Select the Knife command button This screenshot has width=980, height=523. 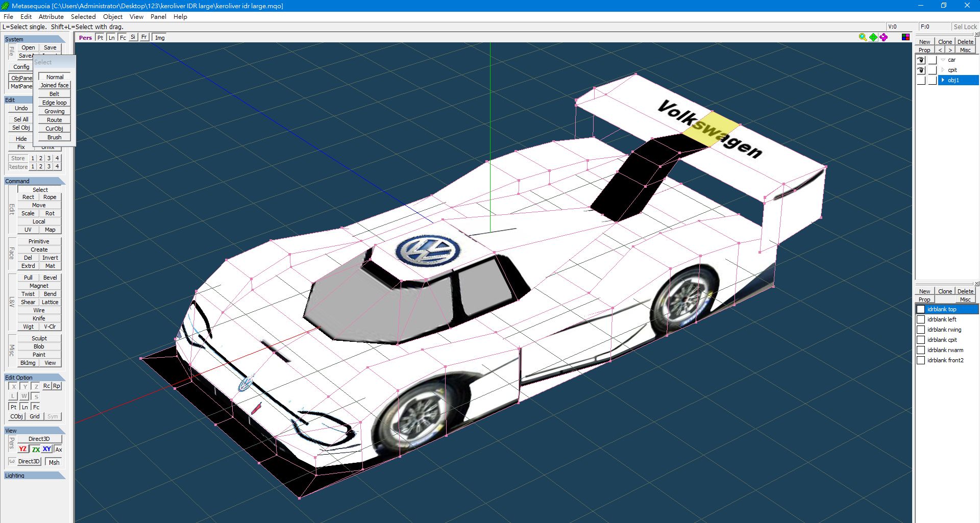click(39, 318)
